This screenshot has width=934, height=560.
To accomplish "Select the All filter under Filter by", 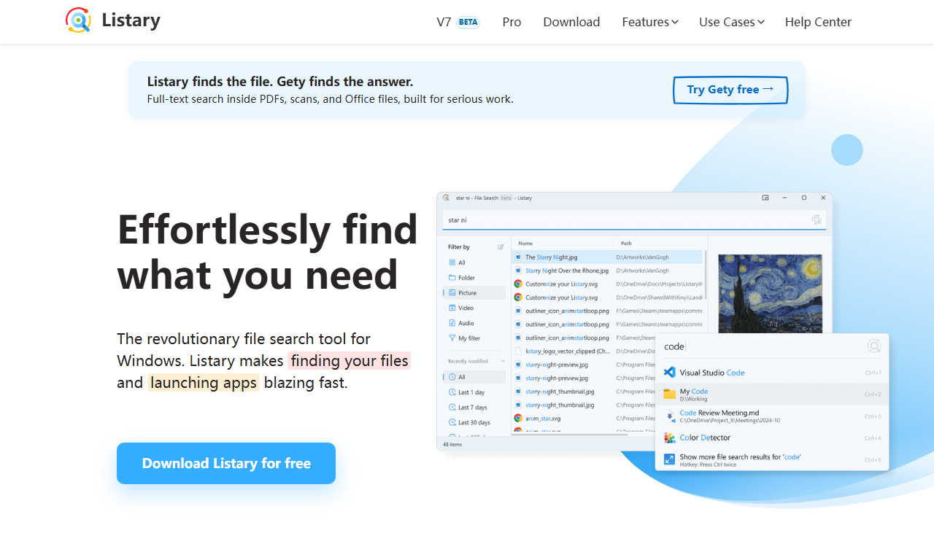I will pyautogui.click(x=474, y=262).
